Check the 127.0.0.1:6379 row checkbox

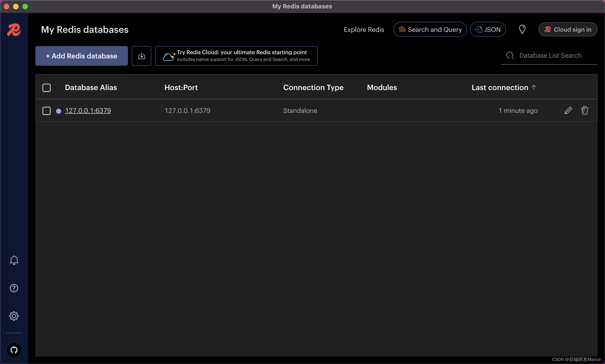[x=47, y=111]
